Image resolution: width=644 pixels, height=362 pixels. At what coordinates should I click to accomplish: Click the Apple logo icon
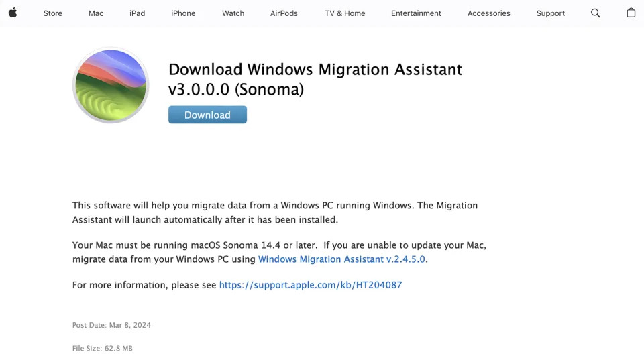(13, 13)
